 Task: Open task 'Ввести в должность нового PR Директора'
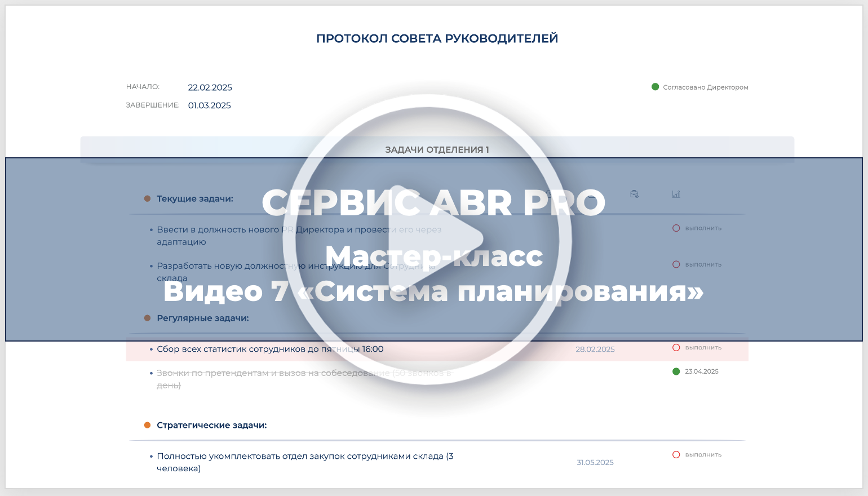click(x=299, y=236)
